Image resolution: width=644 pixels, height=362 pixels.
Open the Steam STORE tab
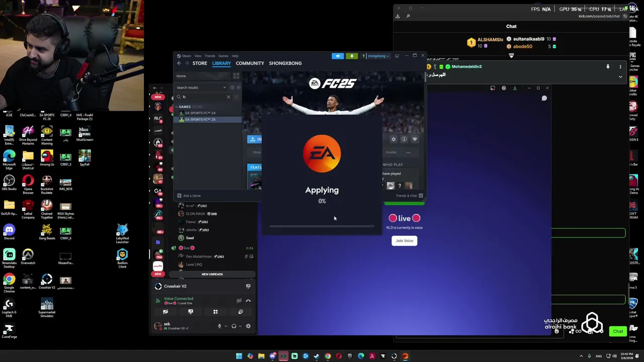tap(200, 63)
